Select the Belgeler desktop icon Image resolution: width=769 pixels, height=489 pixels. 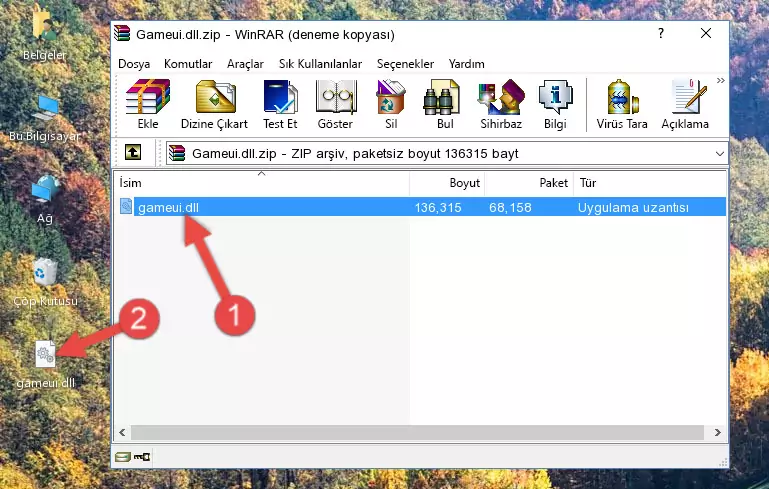tap(44, 34)
